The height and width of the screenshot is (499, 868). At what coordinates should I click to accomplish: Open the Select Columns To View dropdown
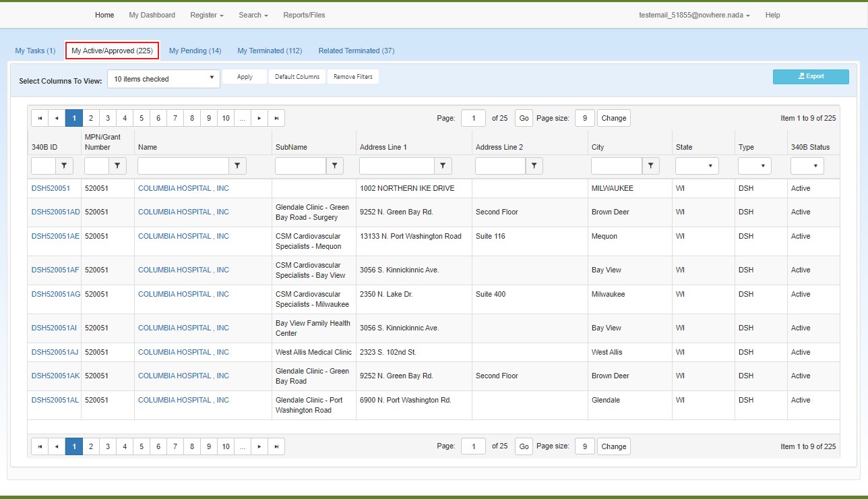(164, 79)
